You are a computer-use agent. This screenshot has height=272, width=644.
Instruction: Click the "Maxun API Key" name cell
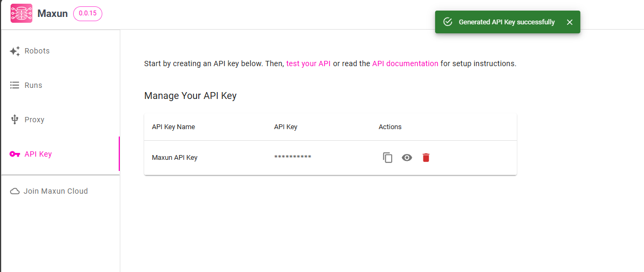[174, 158]
